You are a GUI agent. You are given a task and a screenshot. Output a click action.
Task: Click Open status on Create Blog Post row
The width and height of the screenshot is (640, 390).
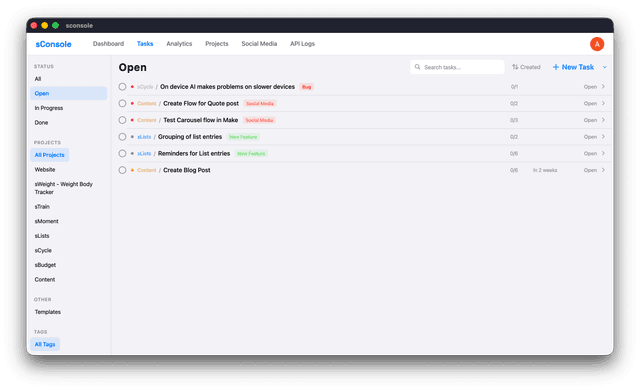[x=590, y=170]
